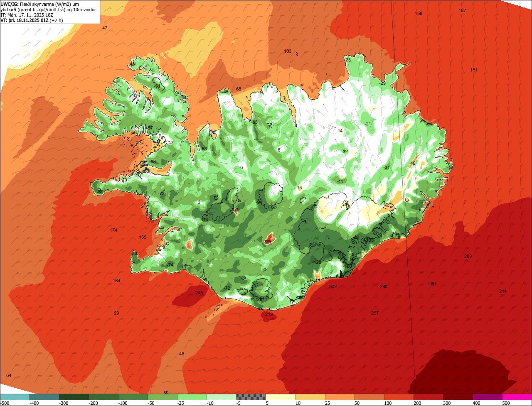Click the map value '290' in the southeast ocean
Image resolution: width=532 pixels, height=406 pixels.
(384, 286)
